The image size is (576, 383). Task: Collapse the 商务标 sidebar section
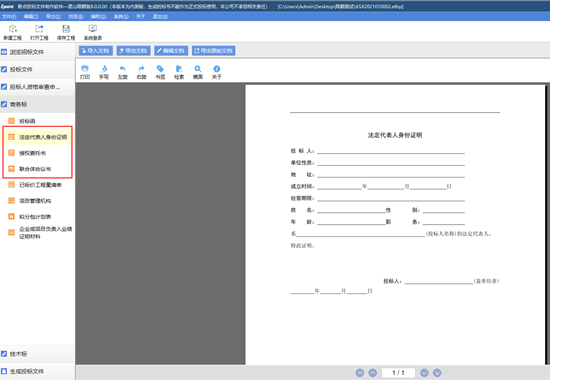tap(37, 104)
